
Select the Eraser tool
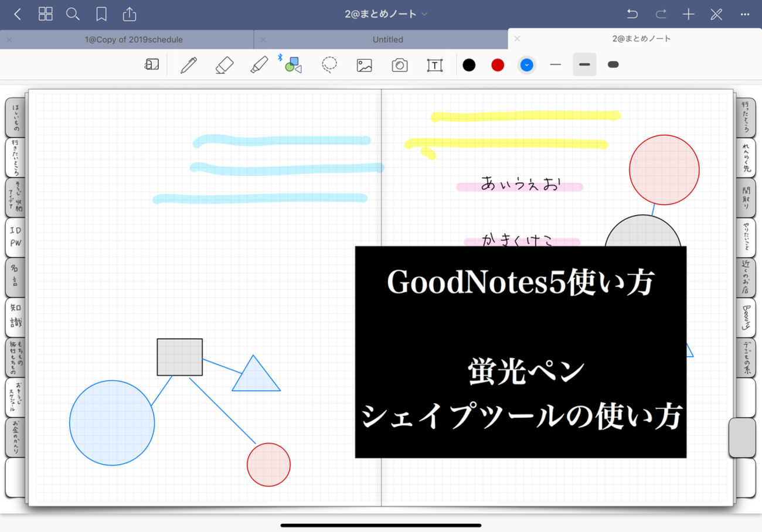click(x=224, y=64)
